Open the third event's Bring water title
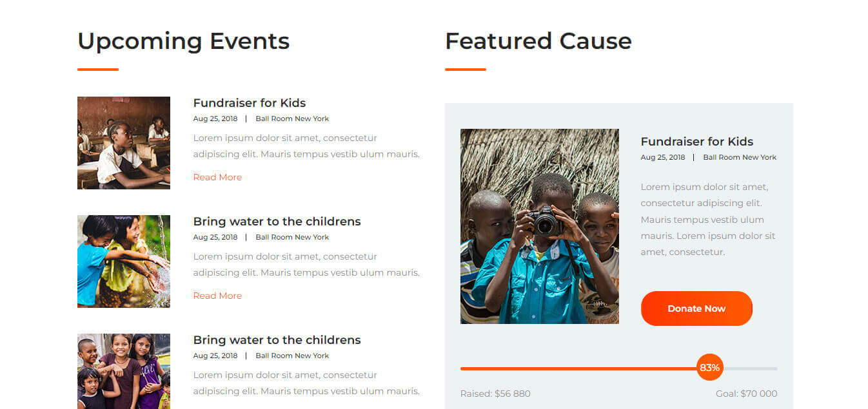Viewport: 868px width, 409px height. tap(277, 340)
